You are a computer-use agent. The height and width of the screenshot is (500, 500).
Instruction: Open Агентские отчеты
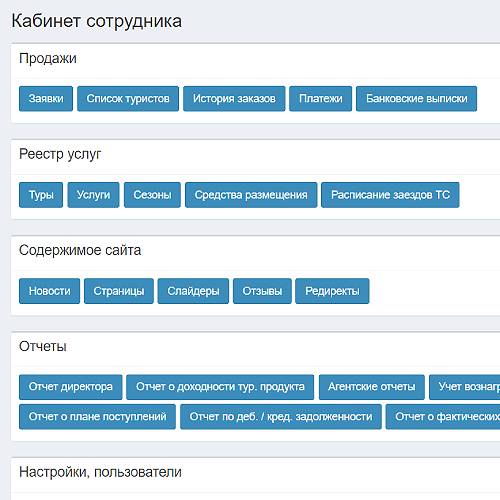(x=372, y=387)
